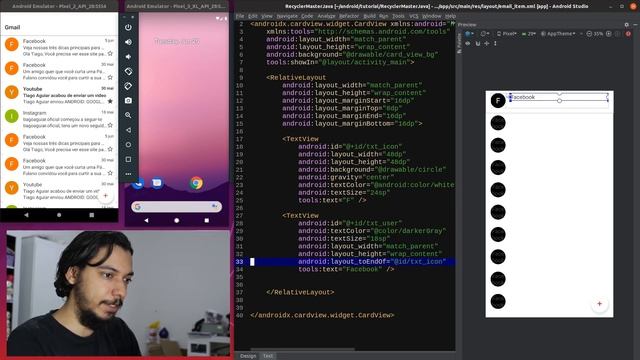Switch to the Text tab below the editor
Screen dimensions: 640x360
pos(268,356)
